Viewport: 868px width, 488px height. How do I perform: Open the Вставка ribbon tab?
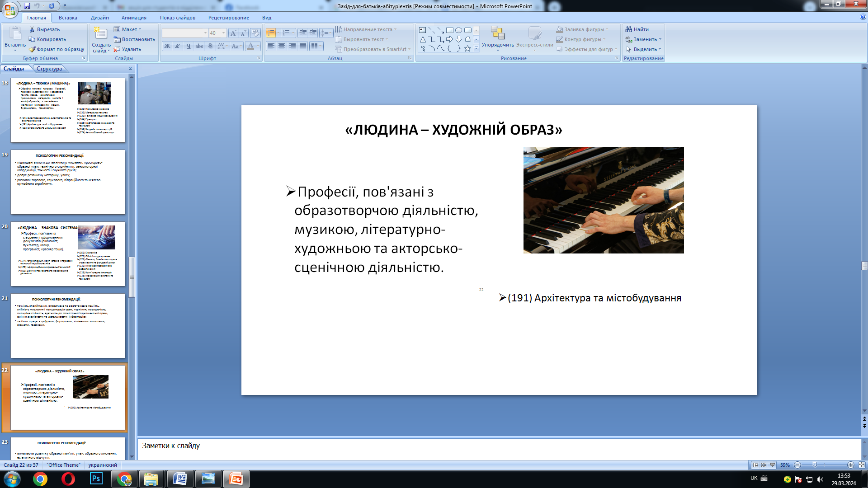click(68, 18)
